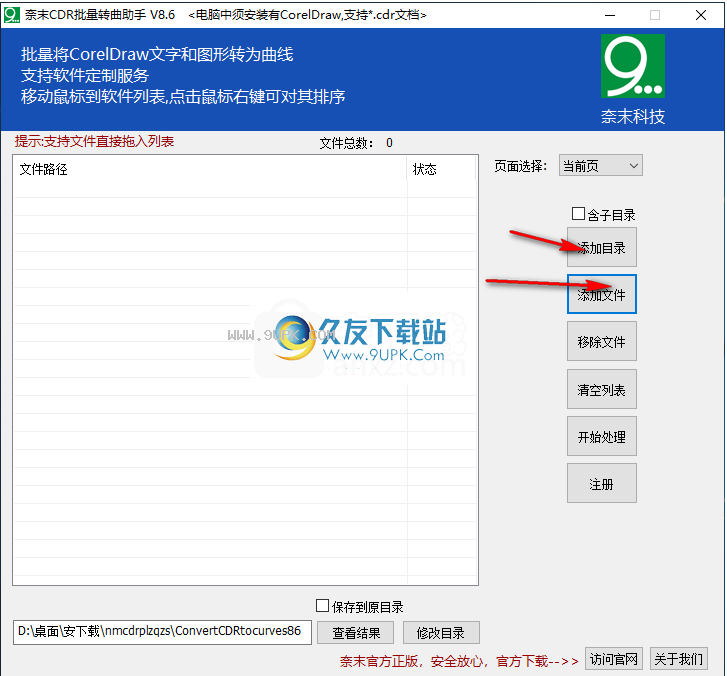Open the 注册 registration button
The height and width of the screenshot is (676, 727).
(x=601, y=483)
